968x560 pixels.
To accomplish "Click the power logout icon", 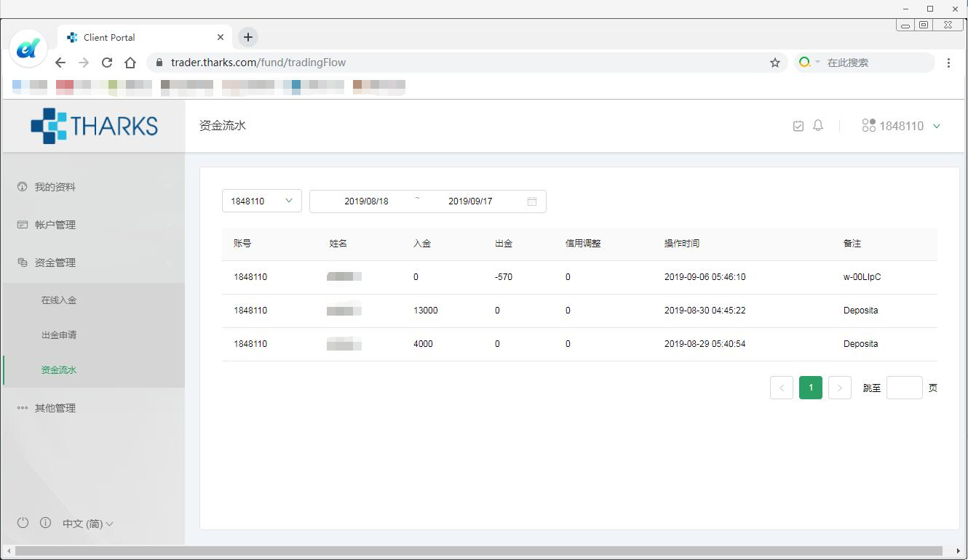I will pyautogui.click(x=23, y=523).
